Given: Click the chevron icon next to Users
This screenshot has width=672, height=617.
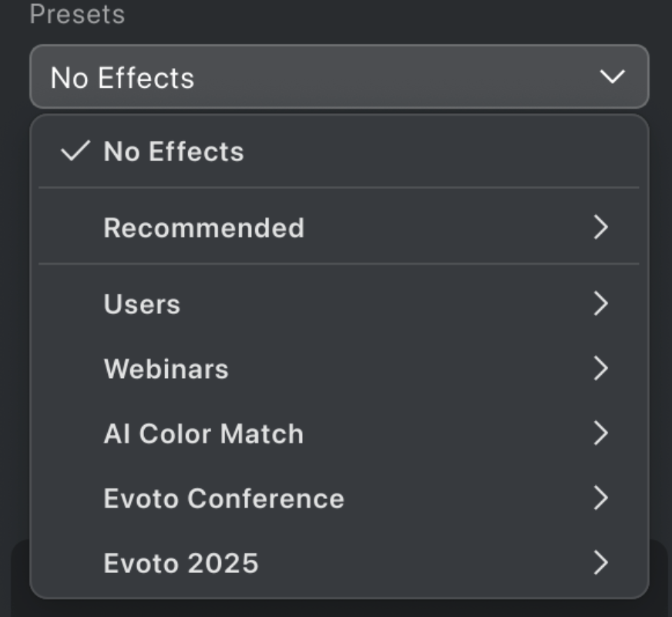Looking at the screenshot, I should tap(602, 305).
